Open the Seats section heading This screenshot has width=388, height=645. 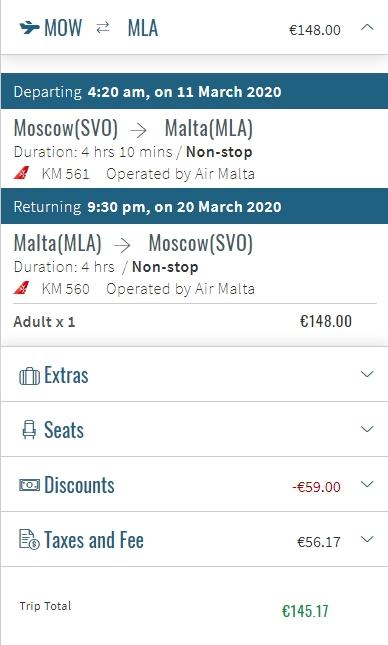point(64,430)
